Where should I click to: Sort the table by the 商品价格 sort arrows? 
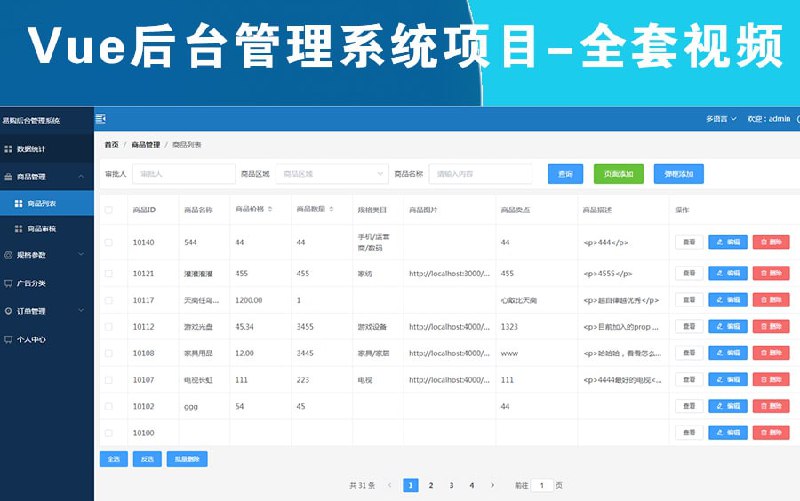[270, 209]
